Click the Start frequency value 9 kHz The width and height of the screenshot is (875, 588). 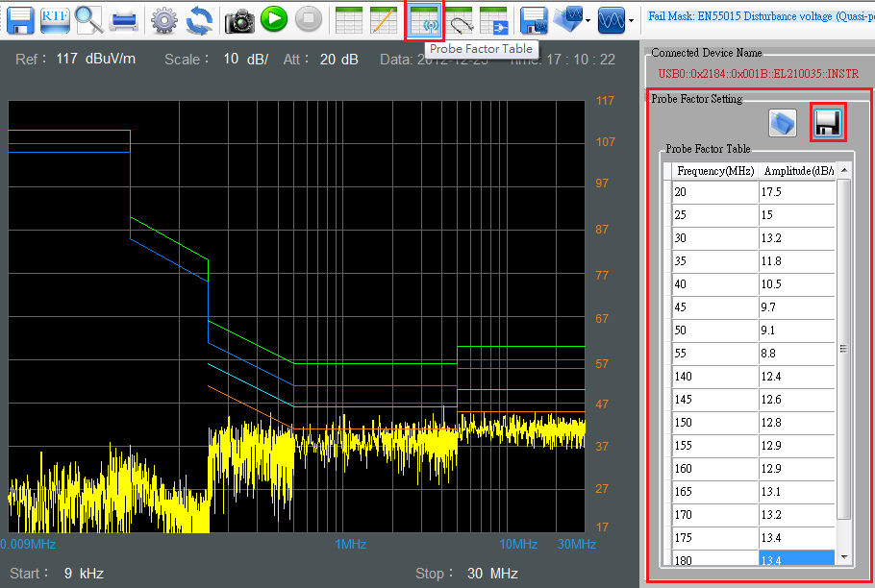coord(84,574)
